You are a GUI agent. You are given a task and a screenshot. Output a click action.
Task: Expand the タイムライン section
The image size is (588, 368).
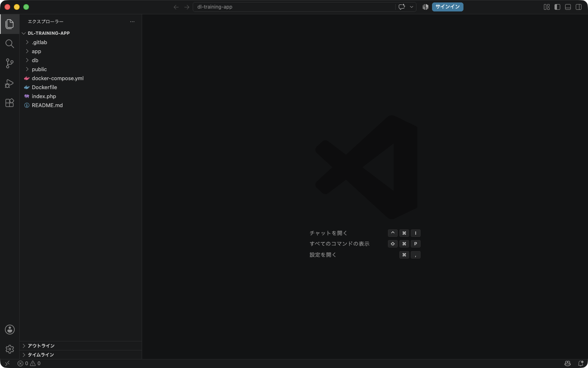click(80, 355)
